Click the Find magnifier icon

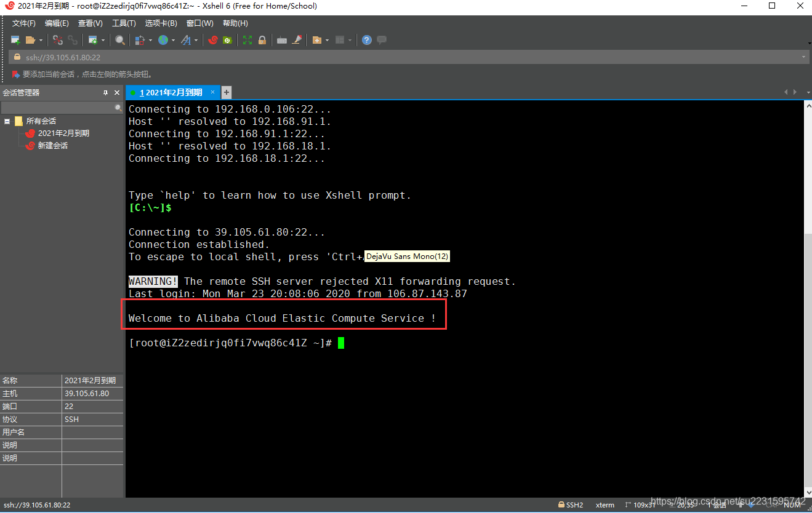[x=120, y=40]
